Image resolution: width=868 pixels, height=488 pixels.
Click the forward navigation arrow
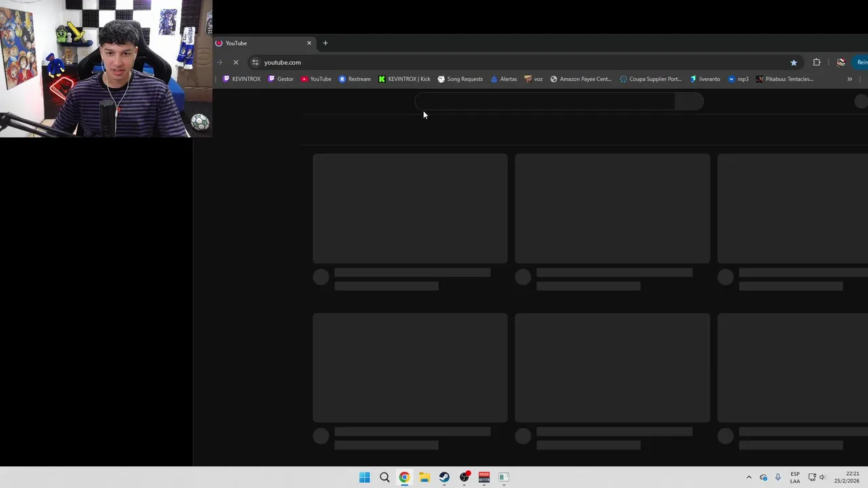(x=220, y=62)
